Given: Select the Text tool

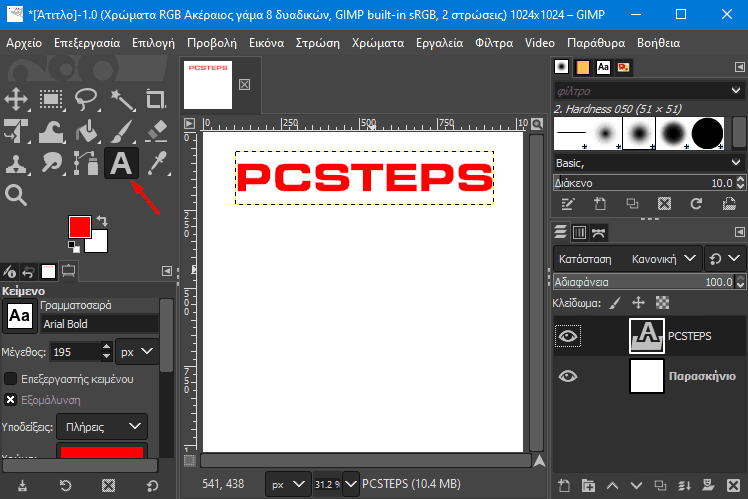Looking at the screenshot, I should point(122,163).
